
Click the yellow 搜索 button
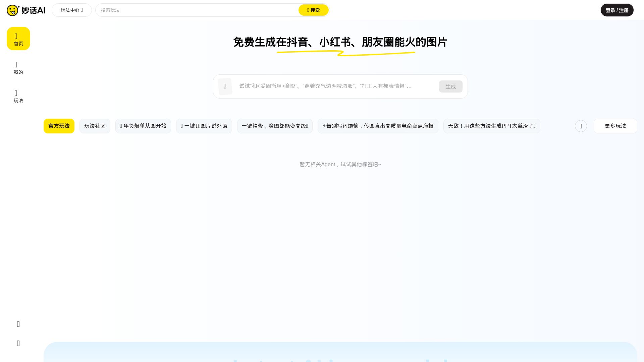click(313, 10)
